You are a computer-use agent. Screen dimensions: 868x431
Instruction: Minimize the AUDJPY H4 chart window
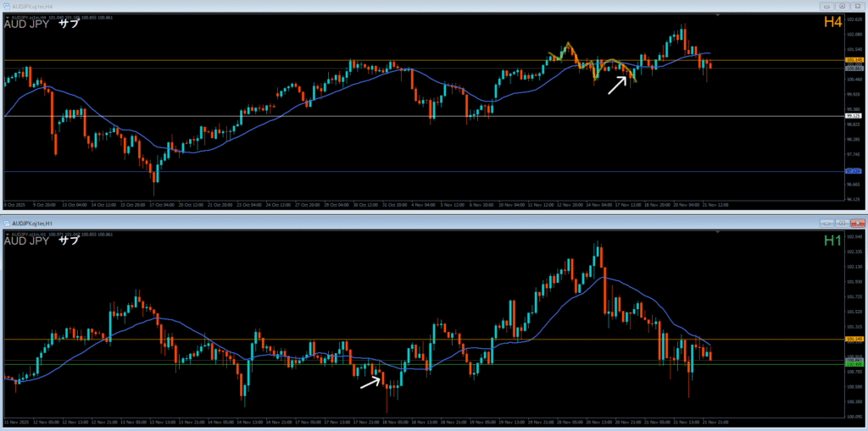(x=828, y=6)
